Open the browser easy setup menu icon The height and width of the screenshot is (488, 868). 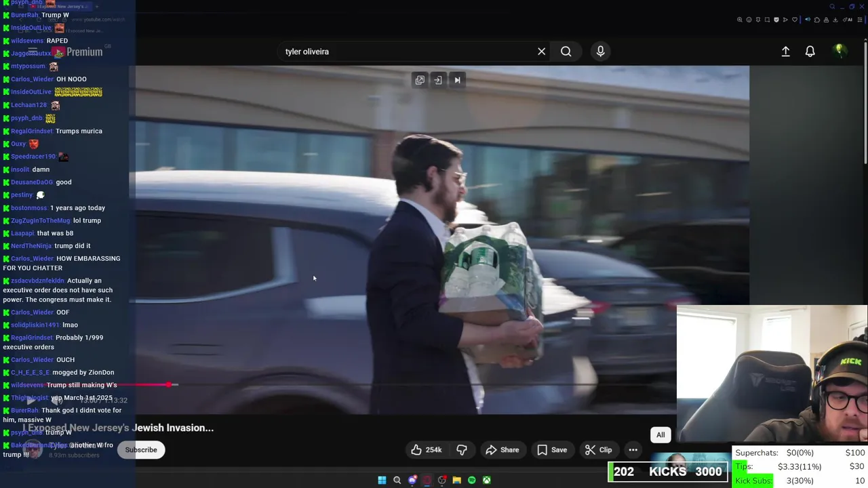(859, 20)
